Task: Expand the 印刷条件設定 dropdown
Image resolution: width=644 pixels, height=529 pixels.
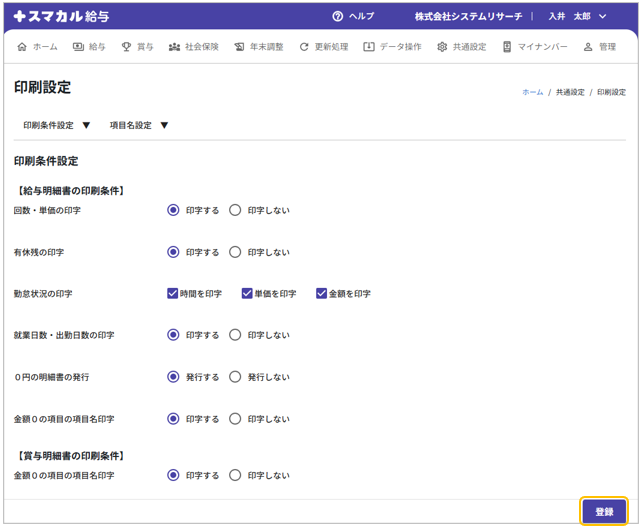Action: tap(57, 126)
